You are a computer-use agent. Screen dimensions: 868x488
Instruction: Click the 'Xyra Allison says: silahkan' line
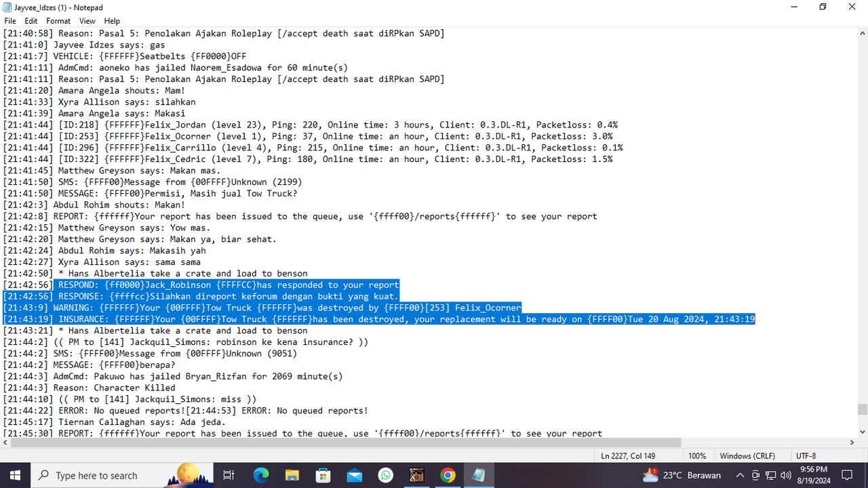coord(99,102)
